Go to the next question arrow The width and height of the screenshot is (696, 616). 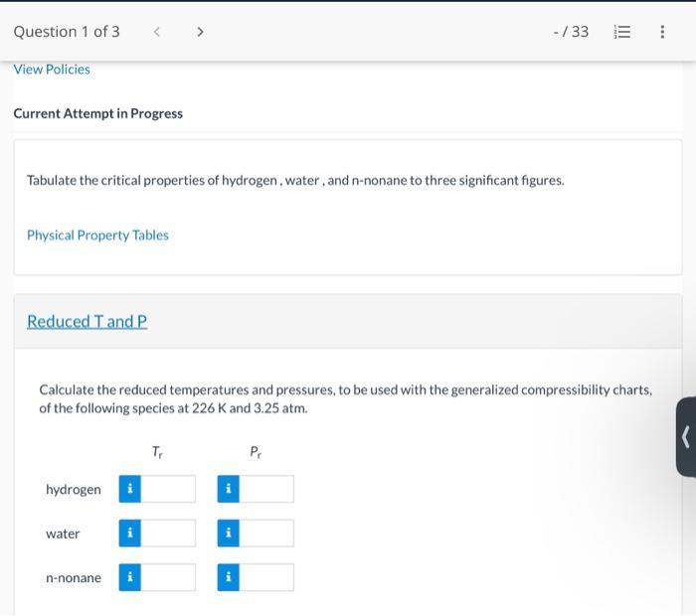(x=200, y=32)
